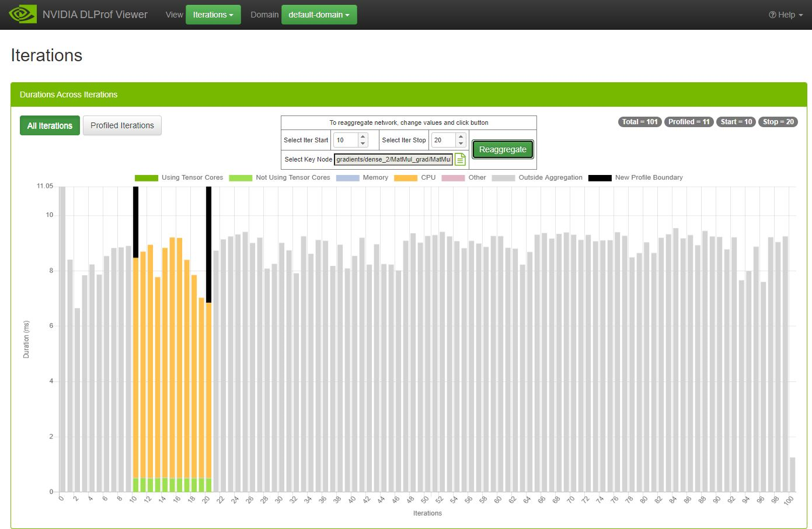The width and height of the screenshot is (812, 529).
Task: Toggle Not Using Tensor Cores legend swatch
Action: click(x=241, y=178)
